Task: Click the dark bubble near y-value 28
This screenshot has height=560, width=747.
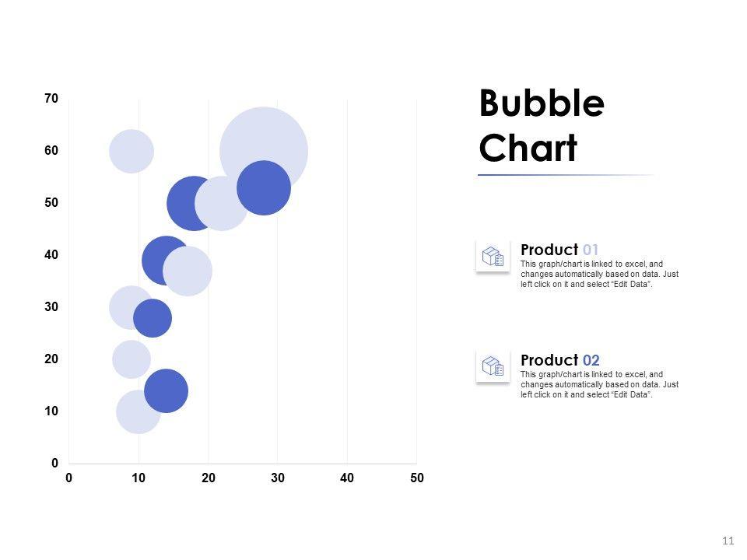Action: (x=153, y=318)
